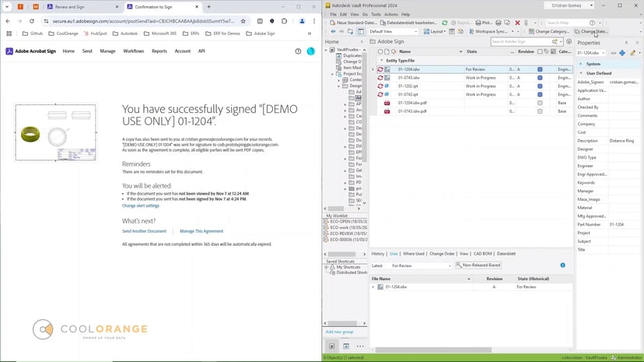644x362 pixels.
Task: Click the Chrome address bar
Action: 143,21
